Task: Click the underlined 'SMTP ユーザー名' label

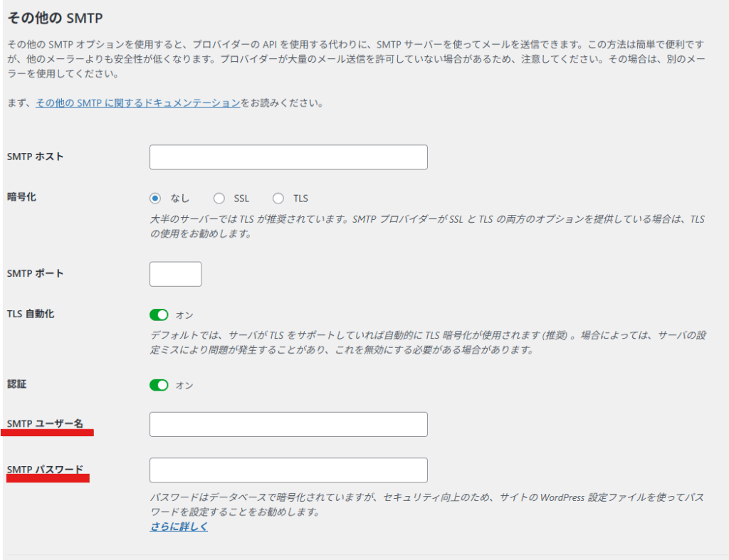Action: click(x=45, y=424)
